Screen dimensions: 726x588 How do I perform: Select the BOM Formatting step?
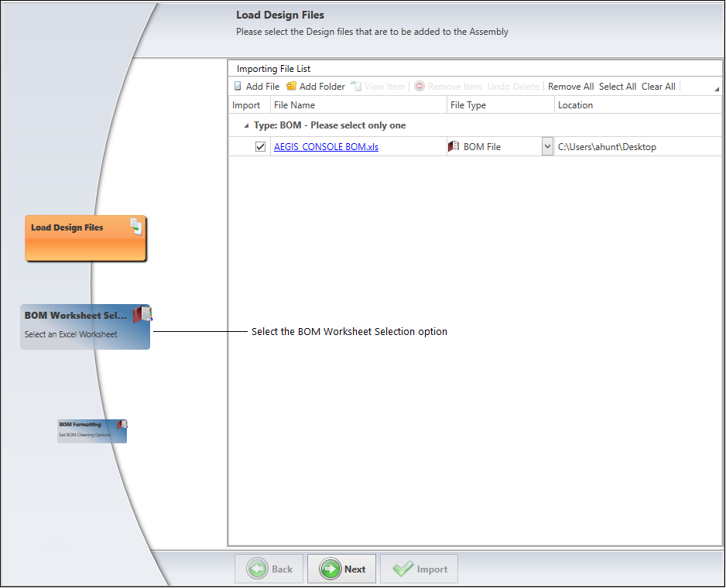point(87,430)
